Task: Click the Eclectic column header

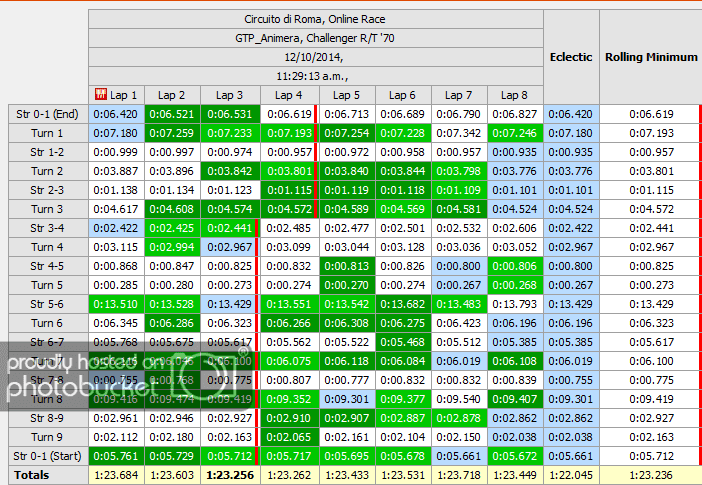Action: click(571, 57)
